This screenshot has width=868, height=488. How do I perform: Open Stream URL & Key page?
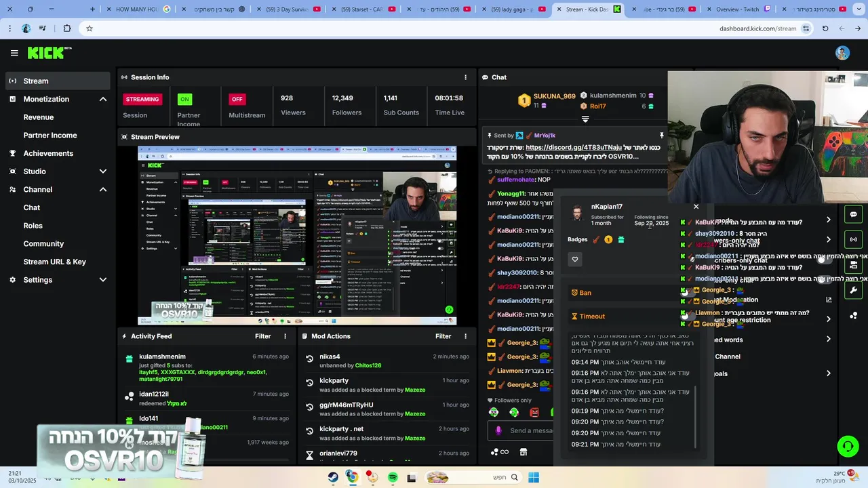tap(55, 262)
